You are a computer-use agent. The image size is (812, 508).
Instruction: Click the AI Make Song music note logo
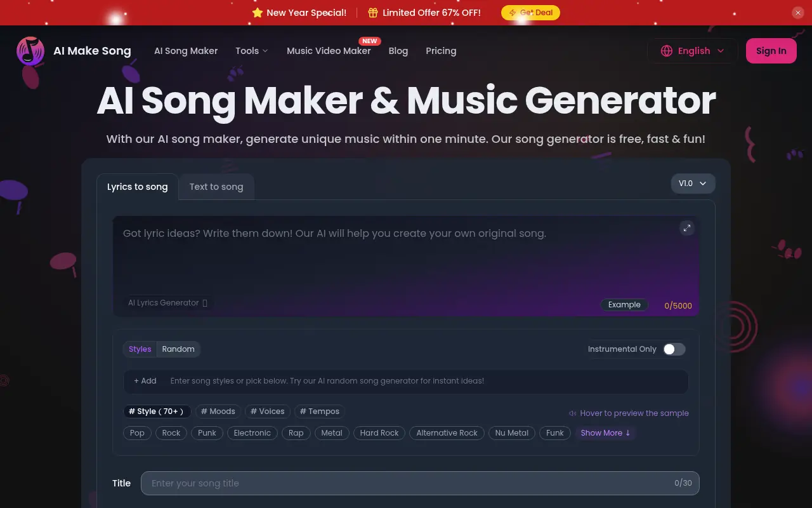click(x=30, y=51)
